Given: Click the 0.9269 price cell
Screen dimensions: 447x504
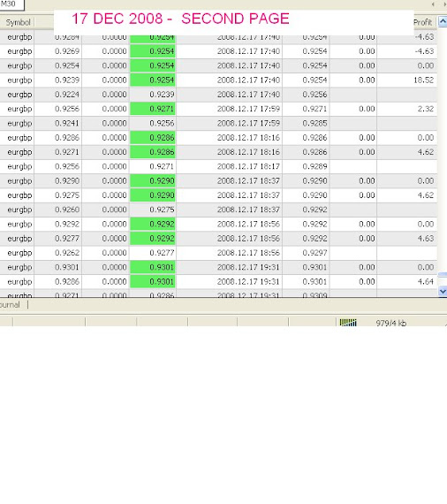Looking at the screenshot, I should click(x=67, y=51).
